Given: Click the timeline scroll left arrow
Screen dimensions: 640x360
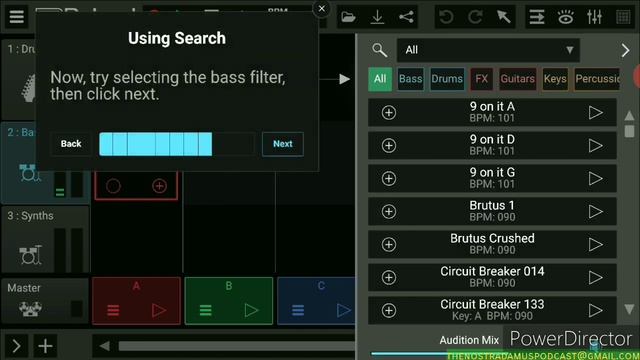Looking at the screenshot, I should pos(104,346).
